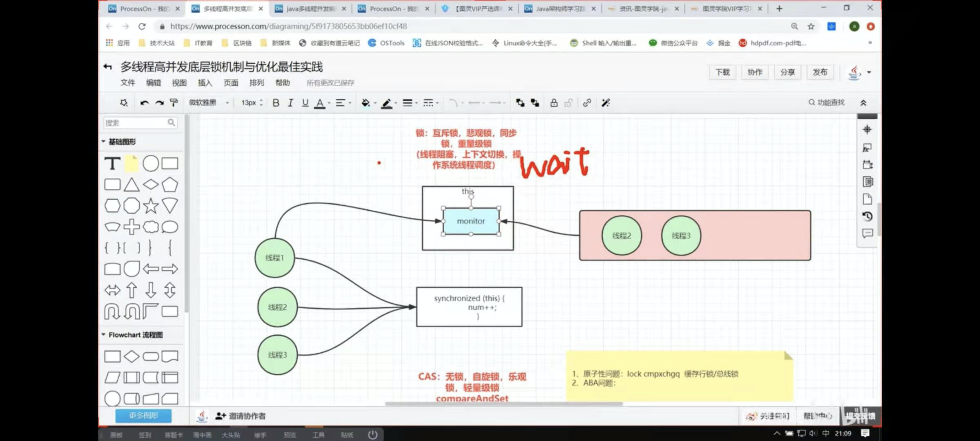The width and height of the screenshot is (980, 441).
Task: Click the undo arrow icon
Action: click(144, 103)
